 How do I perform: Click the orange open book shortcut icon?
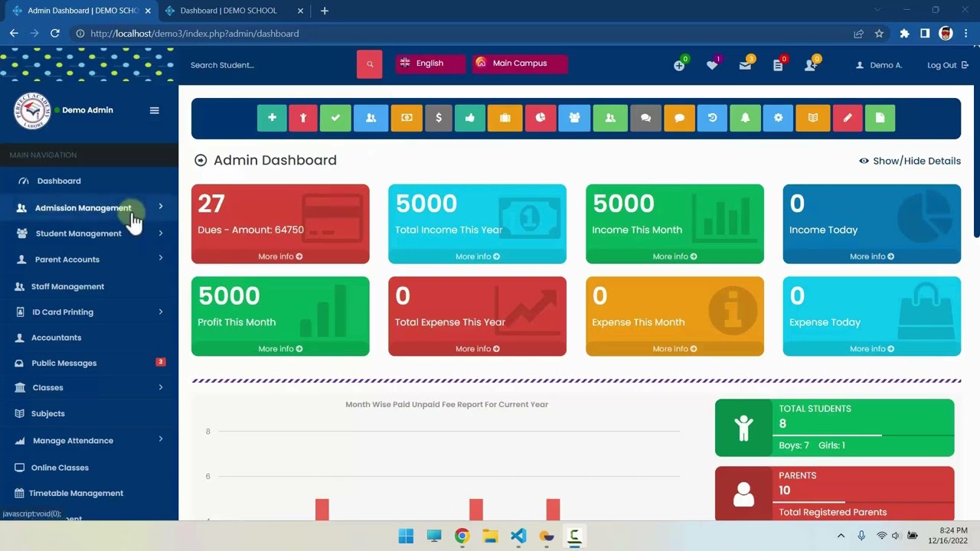click(813, 118)
